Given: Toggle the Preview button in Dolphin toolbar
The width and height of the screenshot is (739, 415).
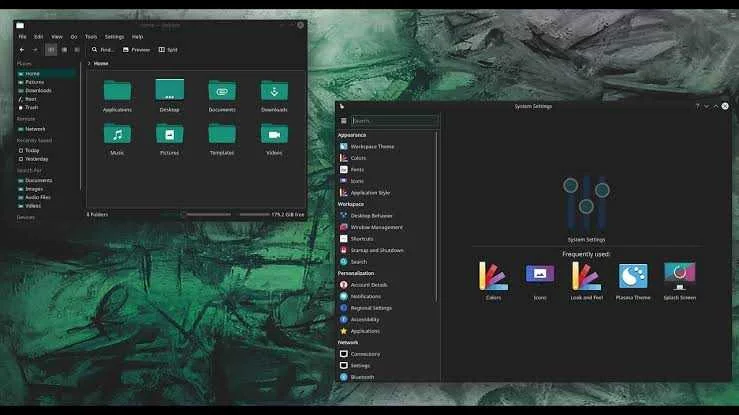Looking at the screenshot, I should [x=136, y=49].
